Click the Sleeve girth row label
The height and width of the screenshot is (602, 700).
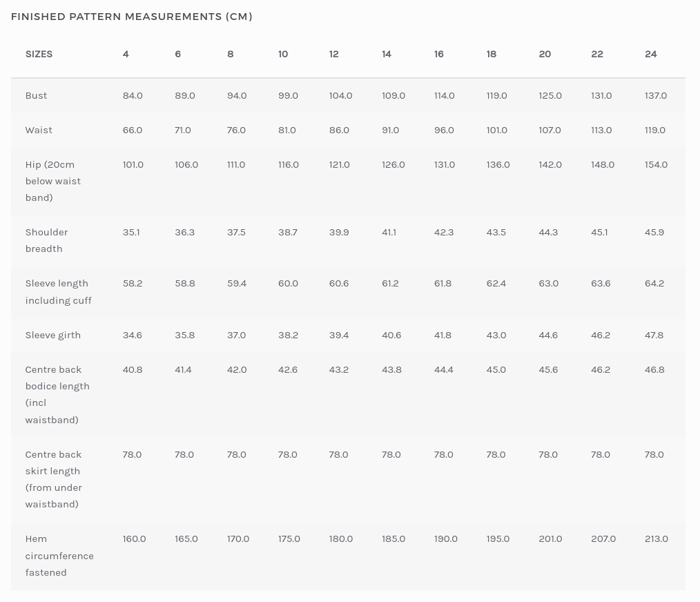coord(53,335)
